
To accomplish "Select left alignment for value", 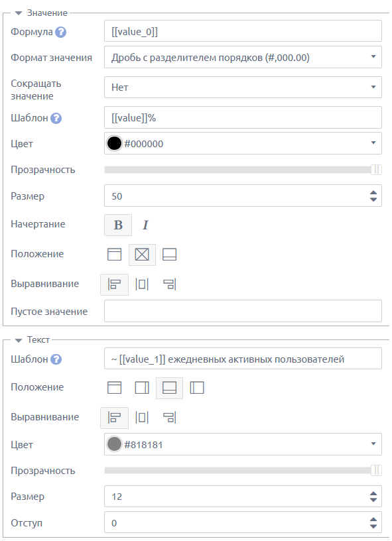I will tap(115, 284).
